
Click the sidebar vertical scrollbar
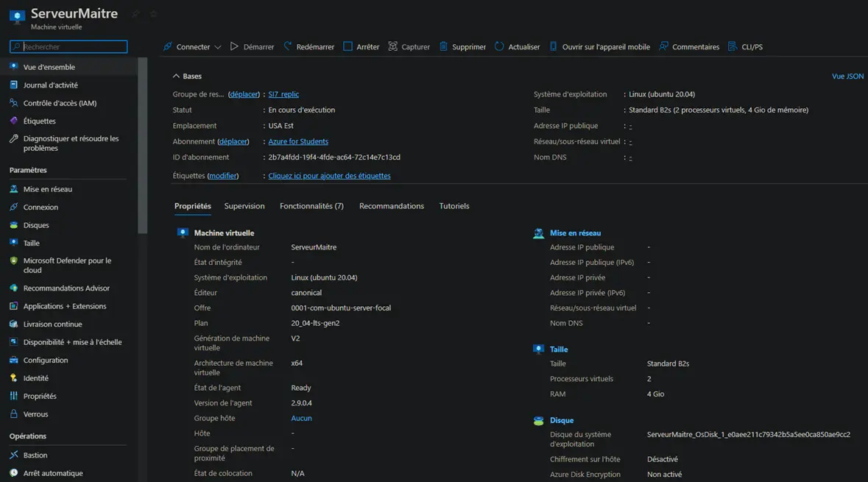coord(143,145)
